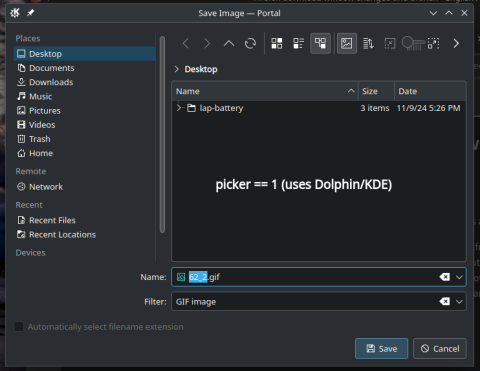The height and width of the screenshot is (371, 480).
Task: Open the Filter combo box
Action: point(319,302)
